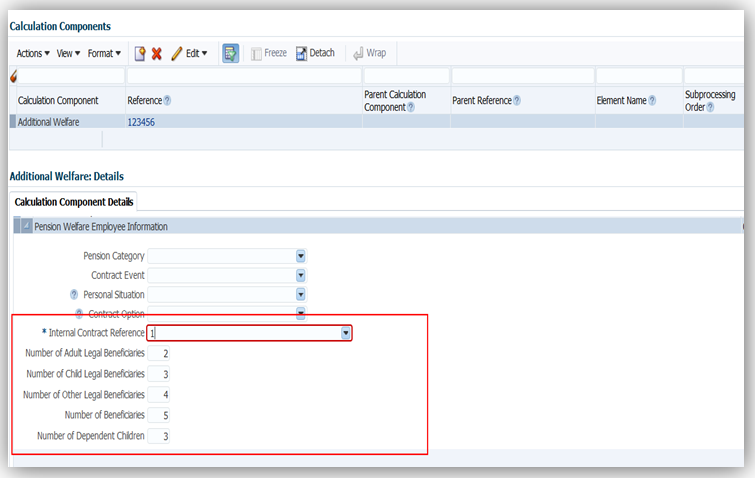Select the Calculation Component Details tab
Image resolution: width=755 pixels, height=478 pixels.
(74, 202)
